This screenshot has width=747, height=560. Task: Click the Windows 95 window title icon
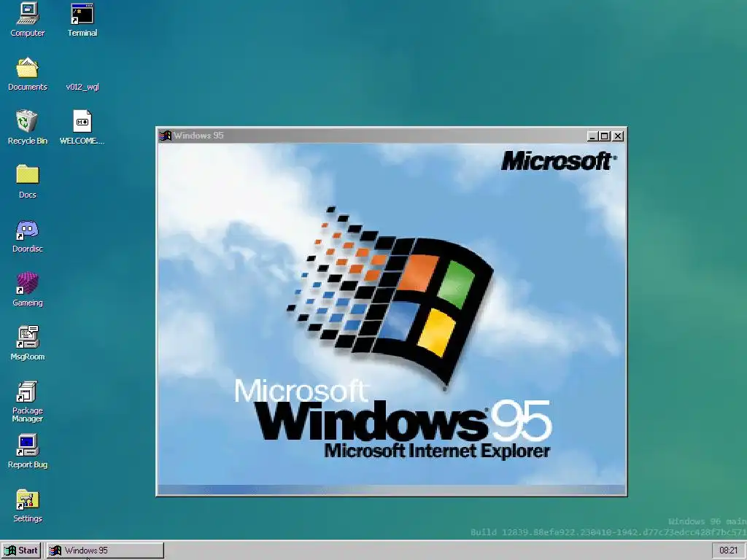(x=166, y=136)
